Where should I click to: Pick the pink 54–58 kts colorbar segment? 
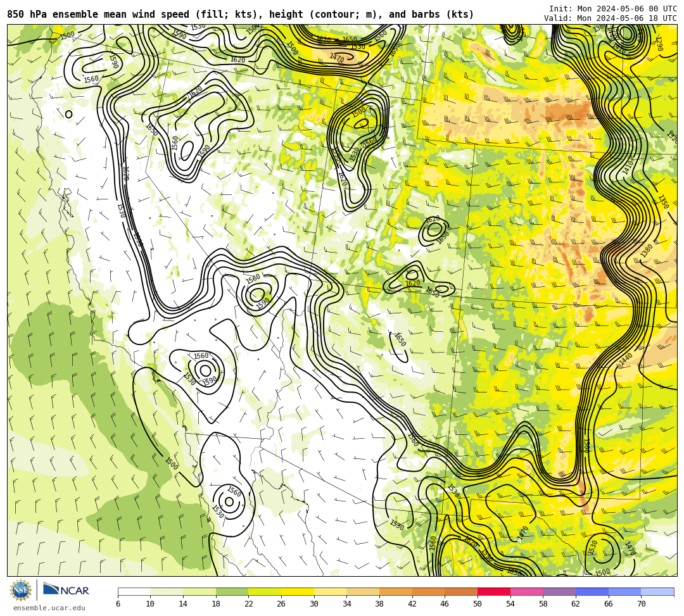click(526, 591)
